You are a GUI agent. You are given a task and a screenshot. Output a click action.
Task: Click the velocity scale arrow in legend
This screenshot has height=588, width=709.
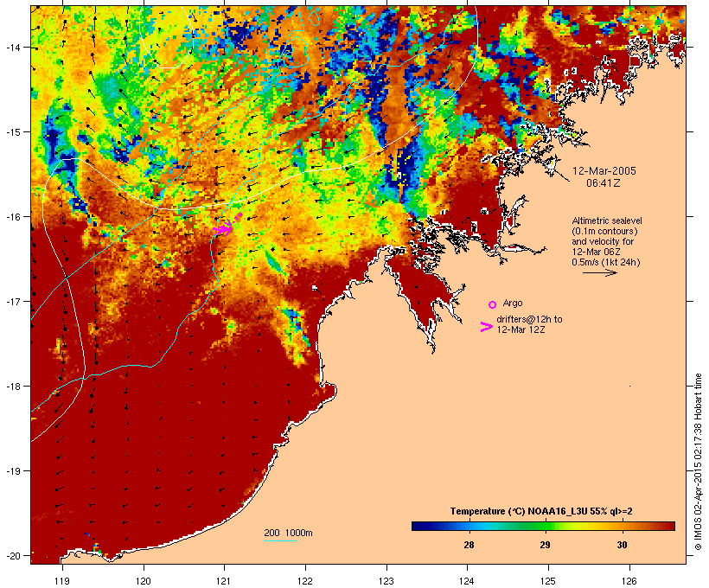point(599,272)
